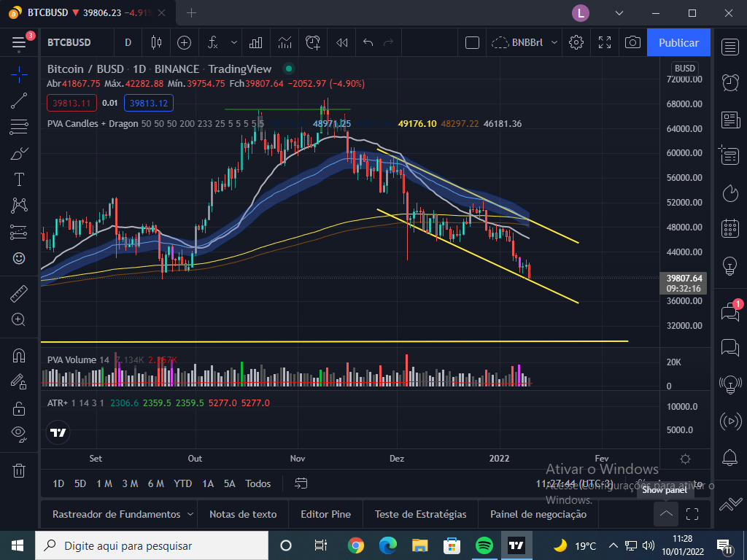Select the 3 M date range
This screenshot has width=747, height=560.
click(130, 483)
